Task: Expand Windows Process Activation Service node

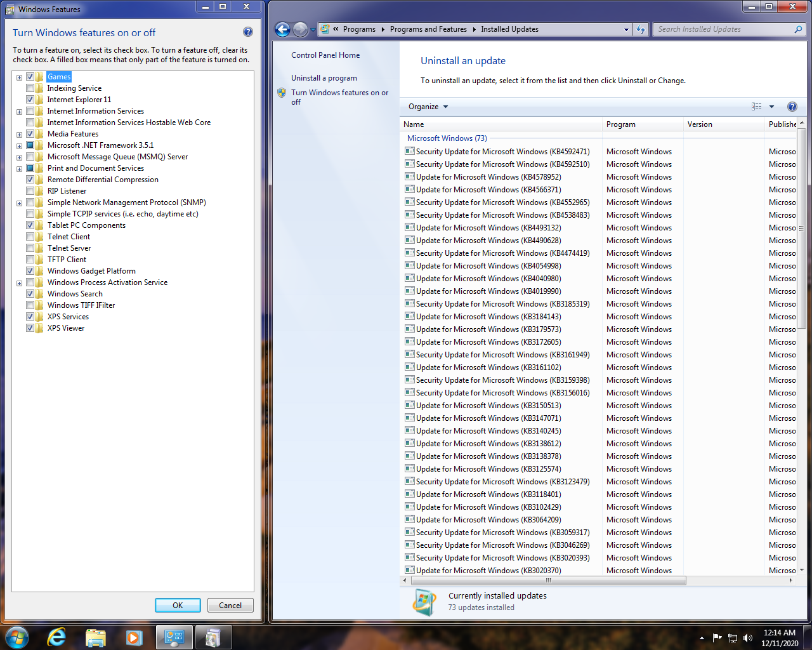Action: [x=19, y=283]
